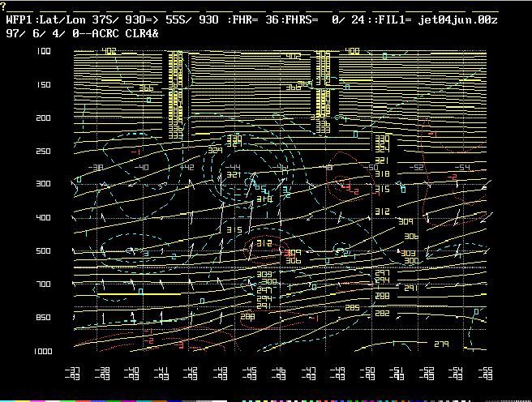
Task: Click the 150 pressure level label
Action: [44, 84]
